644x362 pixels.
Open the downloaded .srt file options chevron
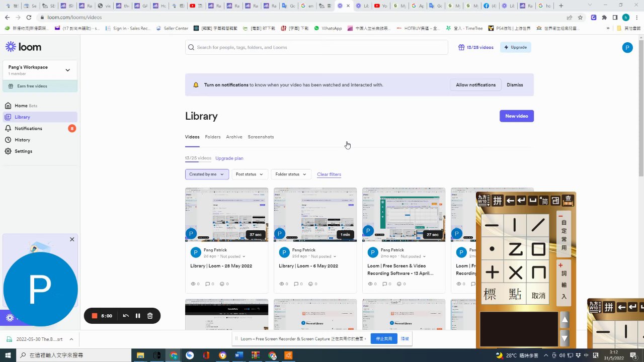click(71, 339)
